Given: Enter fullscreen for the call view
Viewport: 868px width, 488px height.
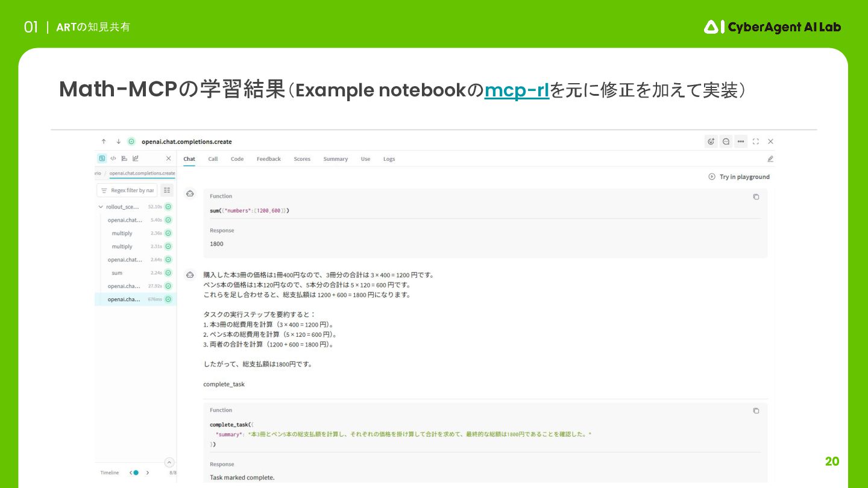Looking at the screenshot, I should 756,142.
